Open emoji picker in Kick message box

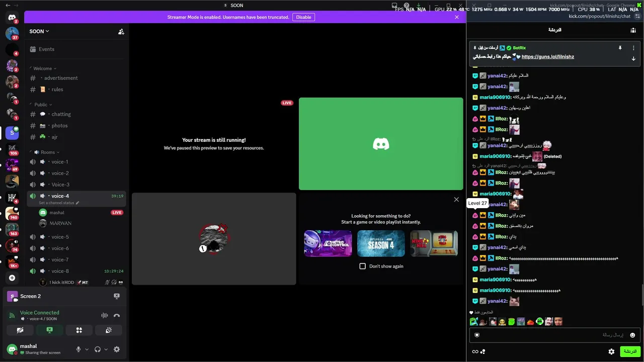coord(632,335)
